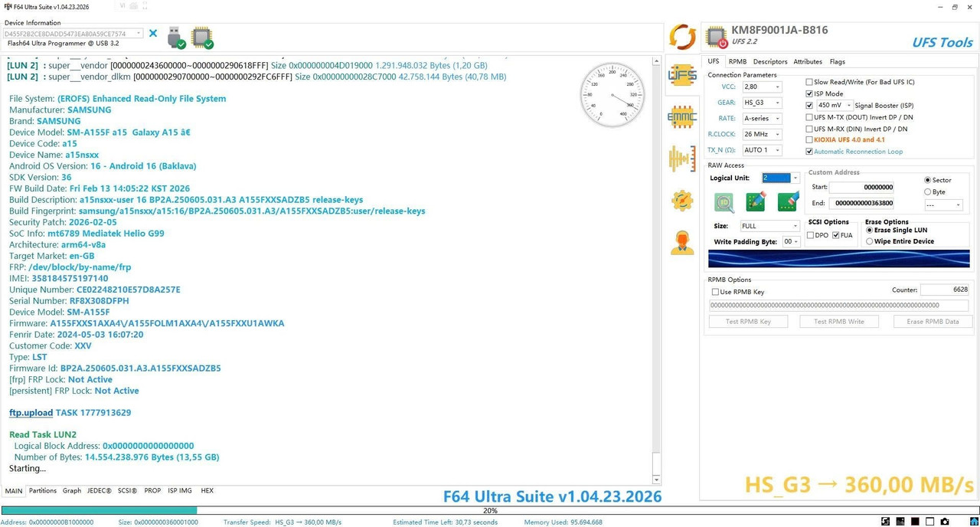The image size is (980, 527).
Task: Open the Partitions bottom tab
Action: coord(43,490)
